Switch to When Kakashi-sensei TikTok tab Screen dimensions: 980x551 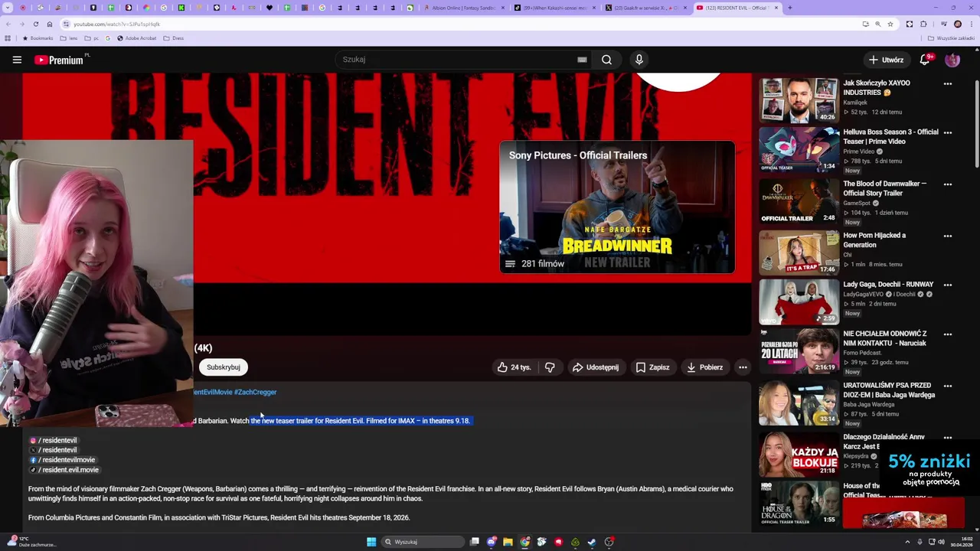pos(555,8)
